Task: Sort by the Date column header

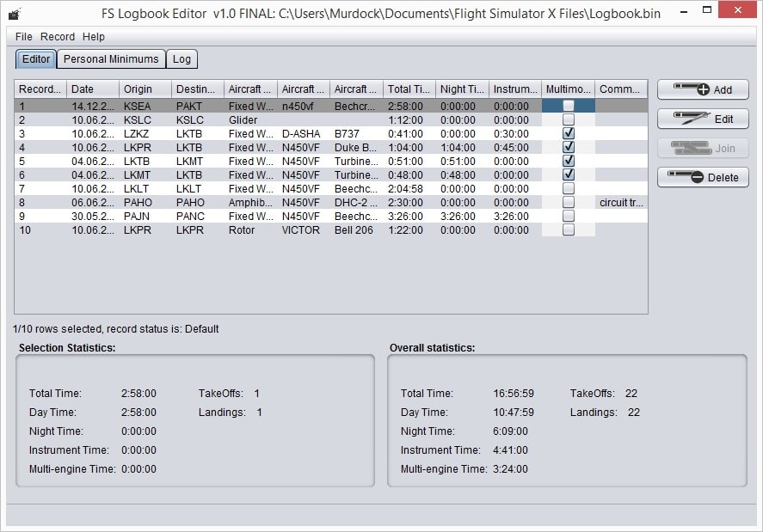Action: (x=92, y=89)
